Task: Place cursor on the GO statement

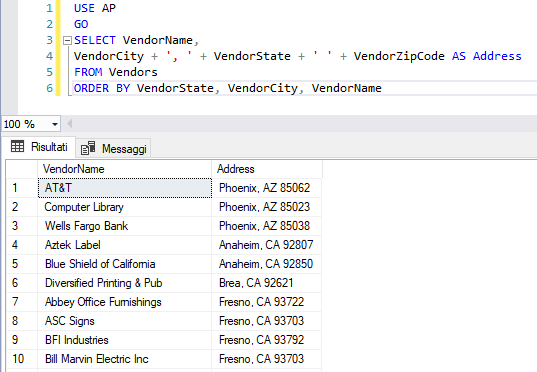Action: point(81,24)
